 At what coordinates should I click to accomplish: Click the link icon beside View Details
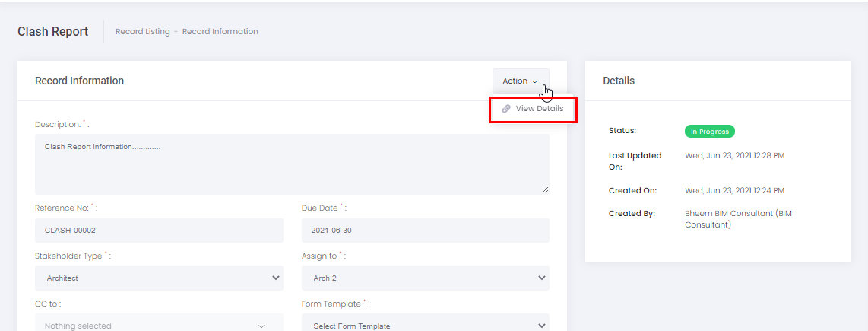[506, 109]
